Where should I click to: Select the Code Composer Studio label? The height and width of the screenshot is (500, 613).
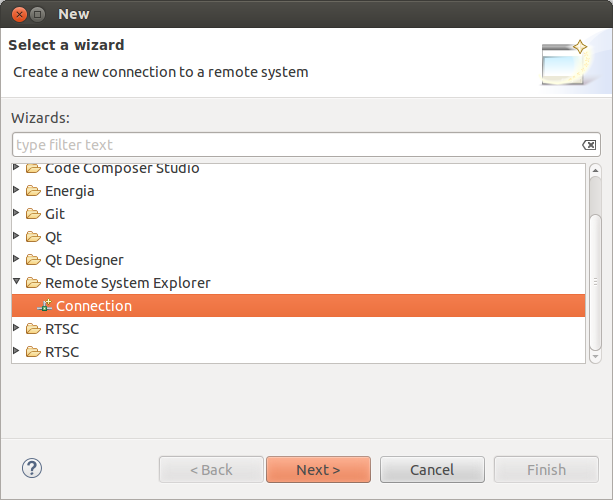coord(122,168)
